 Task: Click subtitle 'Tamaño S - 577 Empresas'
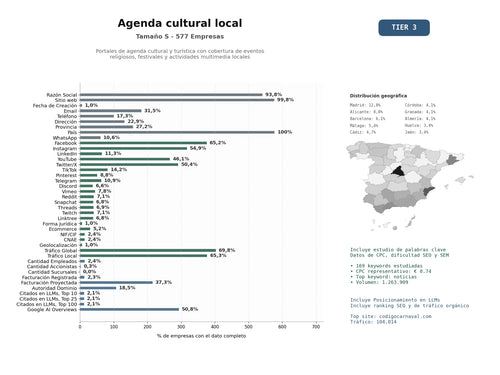[x=180, y=37]
